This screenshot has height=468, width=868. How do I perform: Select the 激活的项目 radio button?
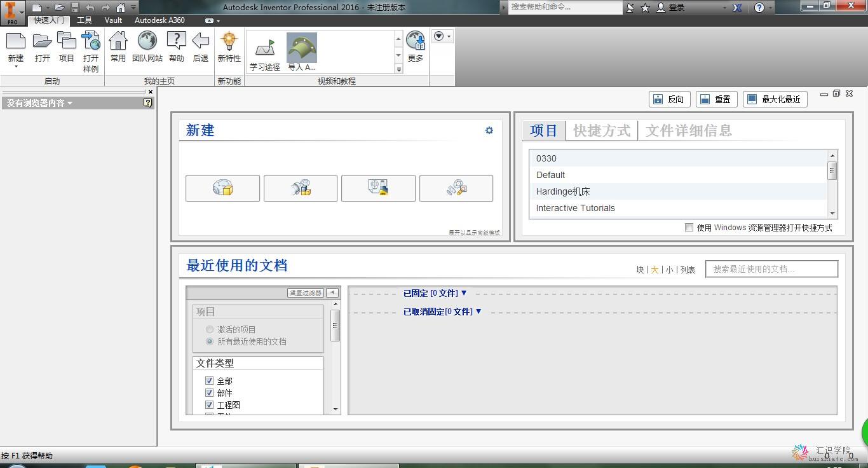210,329
